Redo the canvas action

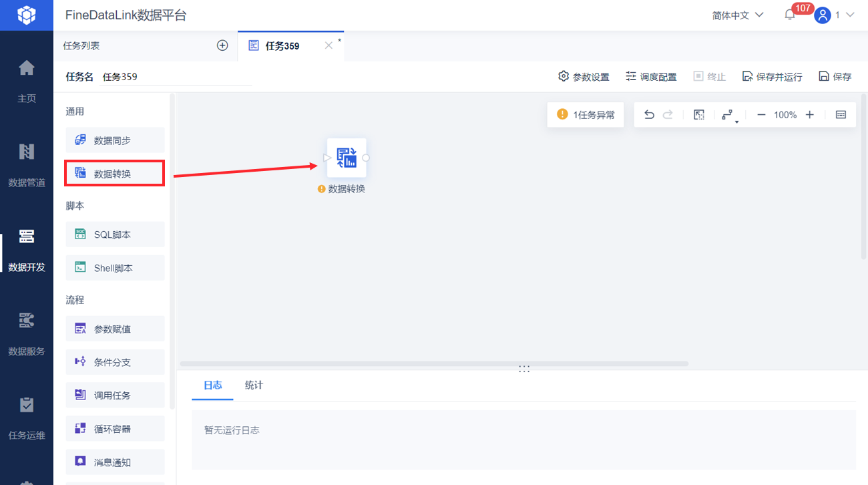668,115
